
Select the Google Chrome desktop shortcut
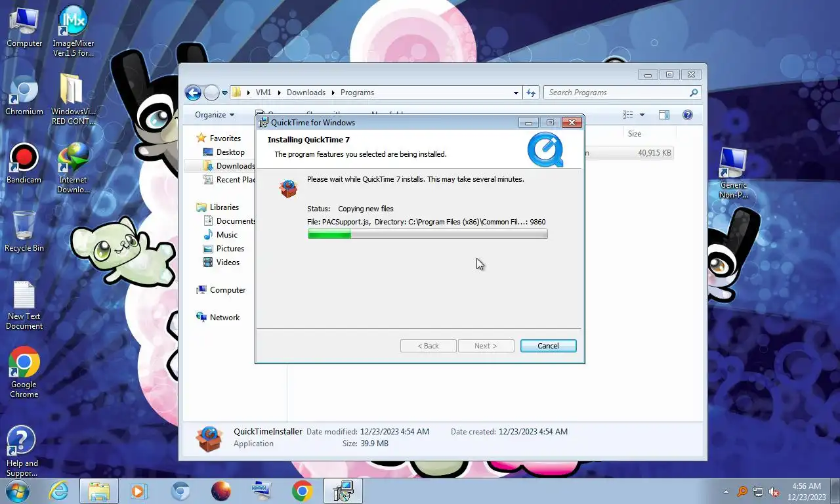[x=24, y=373]
